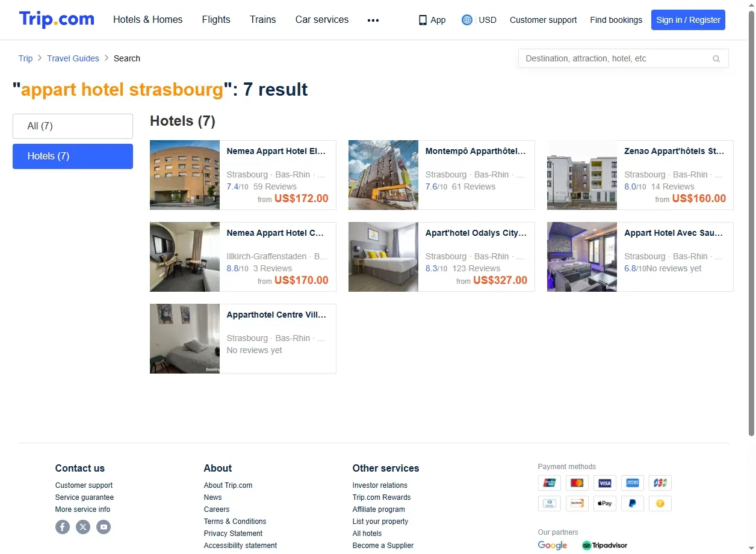Open the YouTube icon in footer
Viewport: 756px width, 554px height.
tap(104, 527)
